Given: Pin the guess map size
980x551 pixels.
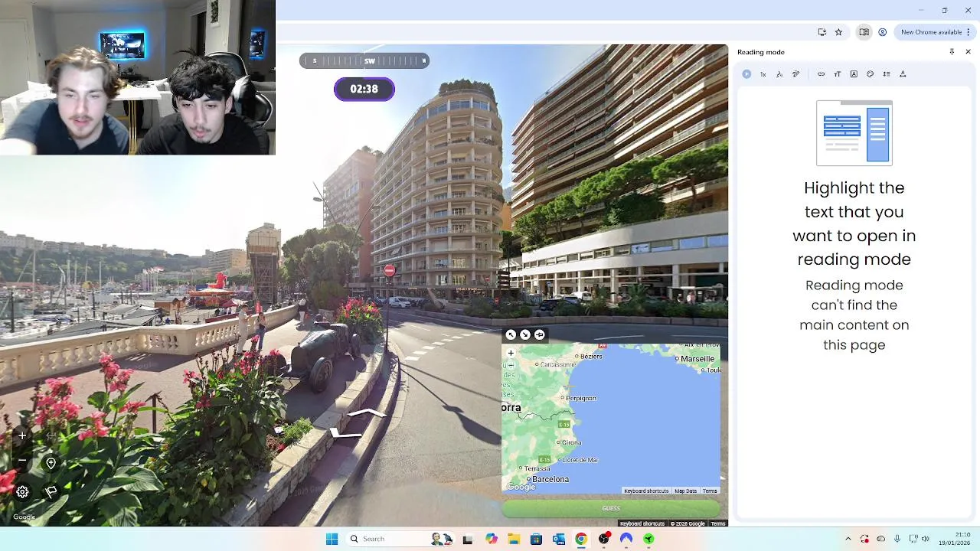Looking at the screenshot, I should 539,334.
